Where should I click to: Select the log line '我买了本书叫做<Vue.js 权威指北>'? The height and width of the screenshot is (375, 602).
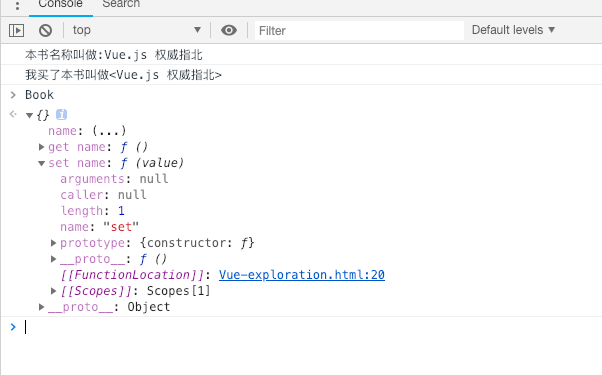[123, 75]
